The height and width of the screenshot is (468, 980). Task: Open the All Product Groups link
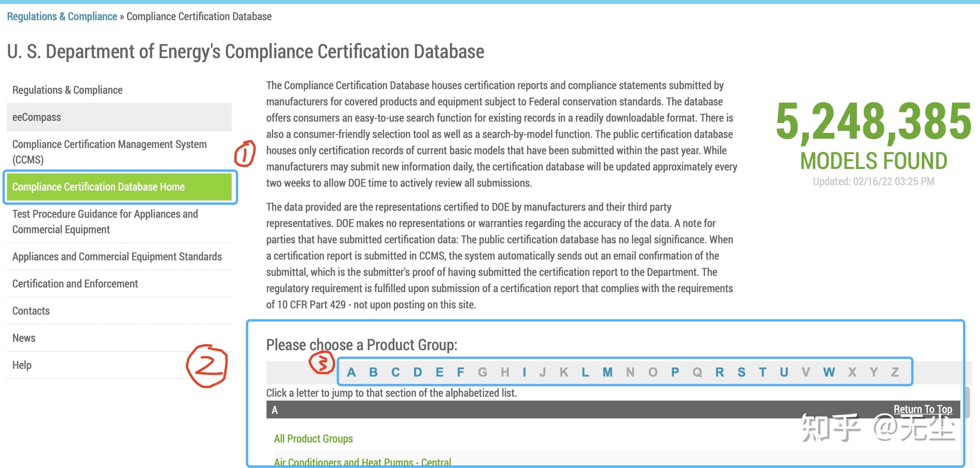pyautogui.click(x=313, y=439)
